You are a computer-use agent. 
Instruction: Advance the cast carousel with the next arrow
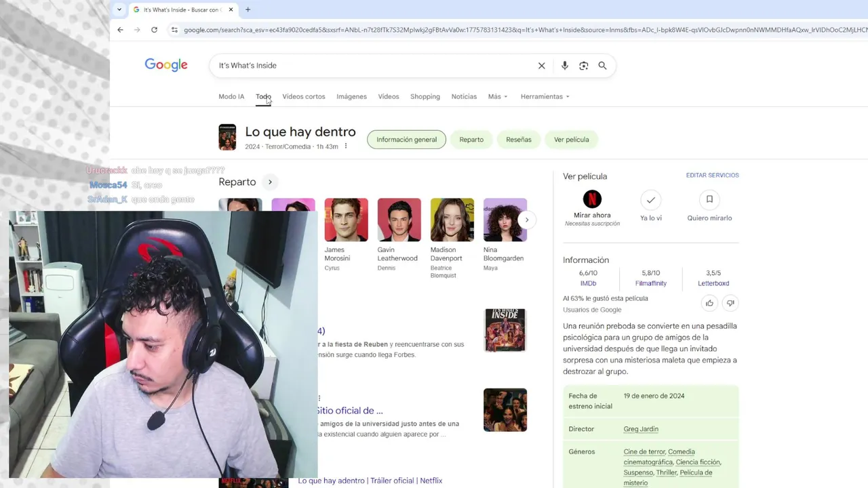tap(526, 220)
